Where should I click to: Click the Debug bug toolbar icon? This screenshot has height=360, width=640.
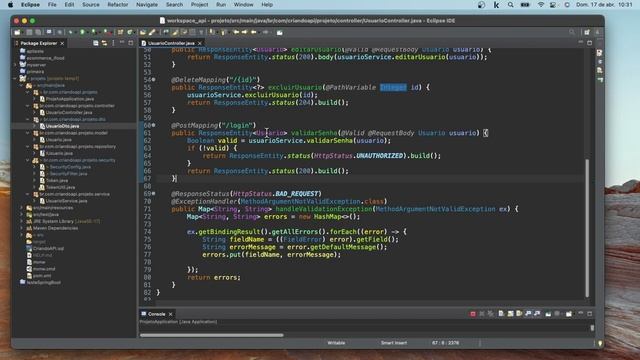point(71,32)
